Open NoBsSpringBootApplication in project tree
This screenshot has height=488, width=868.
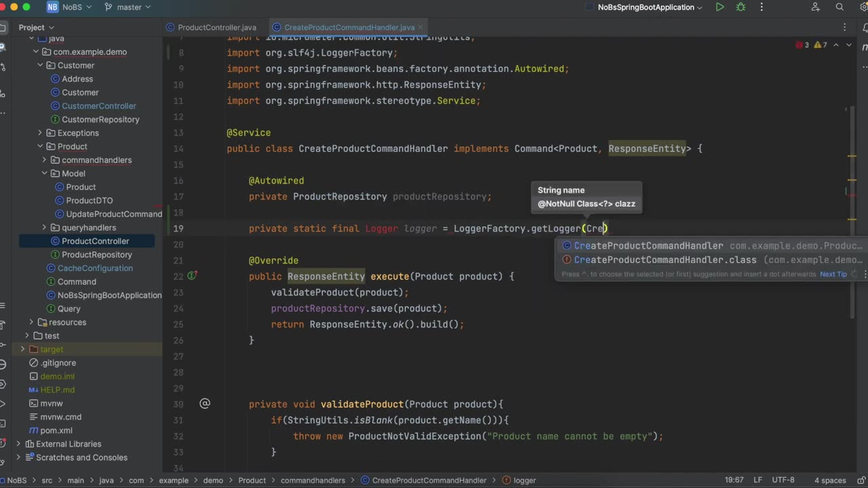(x=108, y=296)
